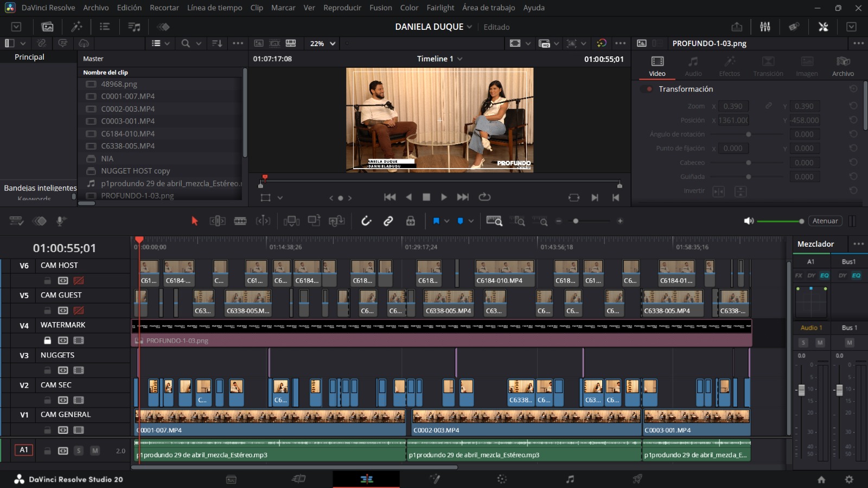Open the DANIELA DUQUE project dropdown
The width and height of the screenshot is (868, 488).
[x=469, y=27]
